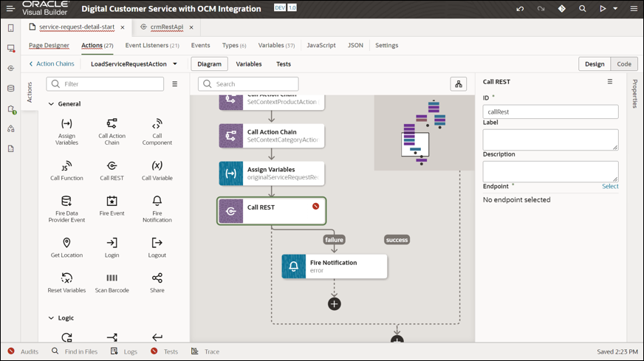Screen dimensions: 644x361
Task: Open the Events tab
Action: 200,45
